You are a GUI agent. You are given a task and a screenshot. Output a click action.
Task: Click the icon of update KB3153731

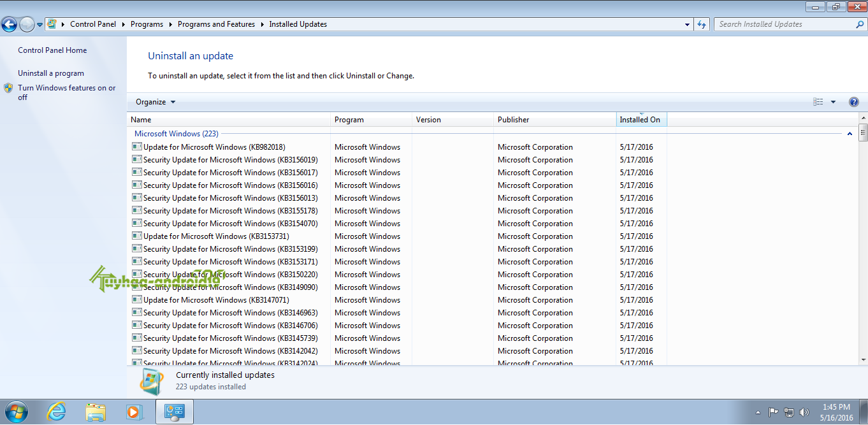tap(137, 236)
